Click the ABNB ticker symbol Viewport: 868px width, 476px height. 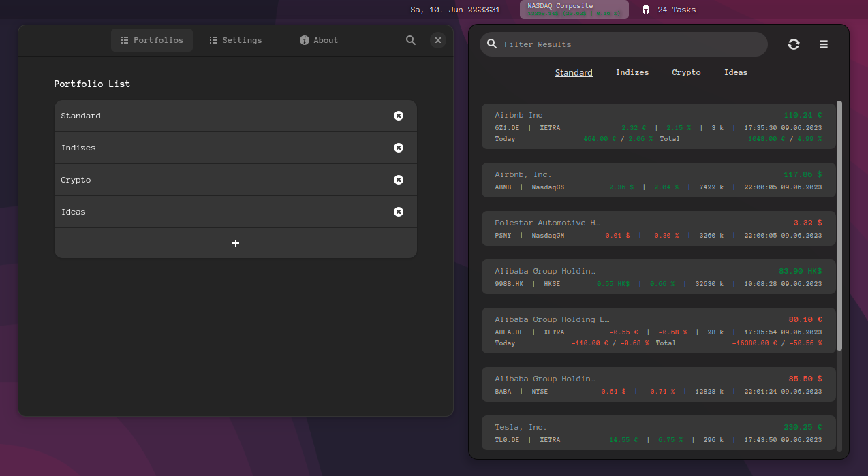pyautogui.click(x=503, y=187)
